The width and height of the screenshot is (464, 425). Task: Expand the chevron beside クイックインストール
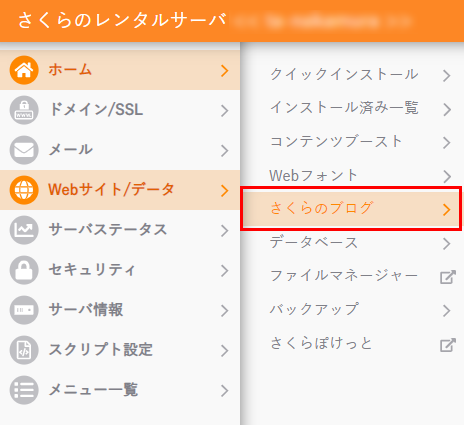447,76
